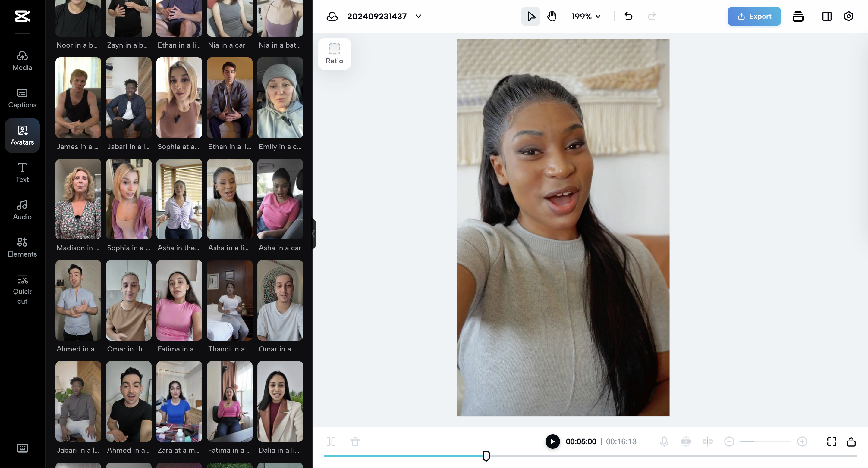Enter fullscreen preview mode

coord(831,441)
